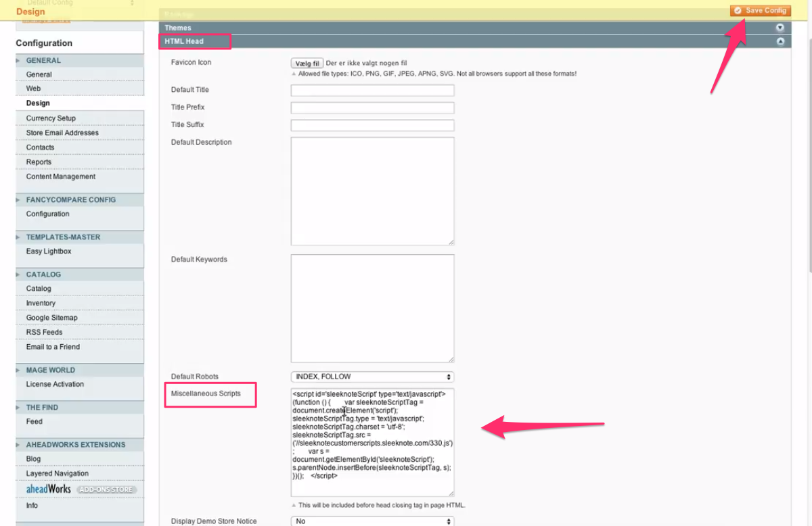Open Email to a Friend configuration

click(x=53, y=347)
